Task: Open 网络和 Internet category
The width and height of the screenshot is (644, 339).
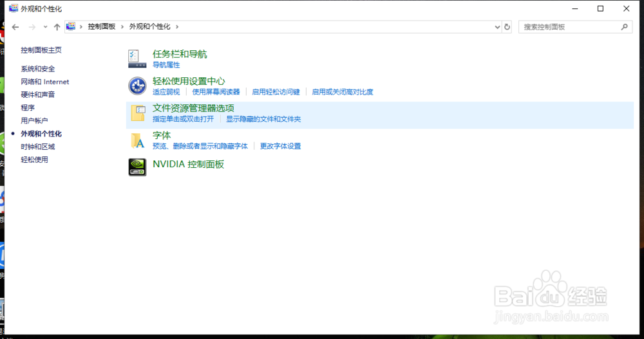Action: [x=45, y=82]
